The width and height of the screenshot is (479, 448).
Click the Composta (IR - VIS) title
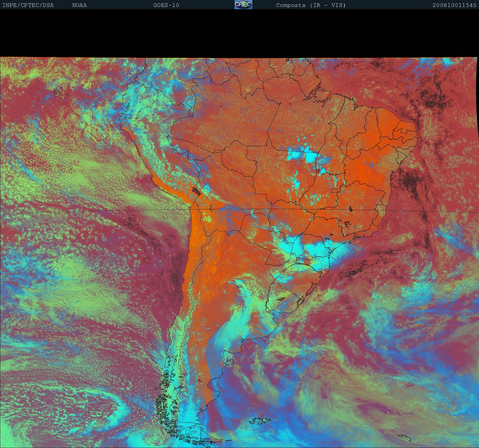tap(311, 5)
